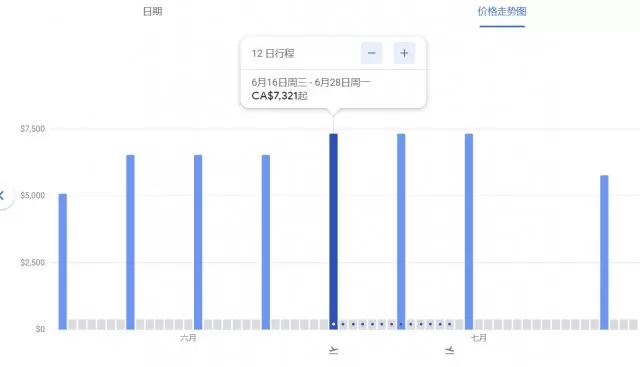Switch to the 日期 tab
Viewport: 640px width, 367px height.
click(153, 11)
